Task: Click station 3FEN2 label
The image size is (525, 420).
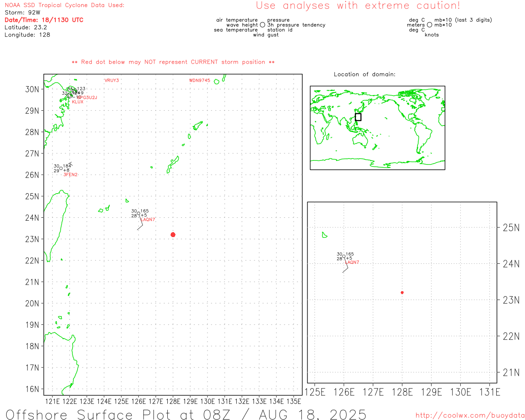Action: pyautogui.click(x=71, y=175)
